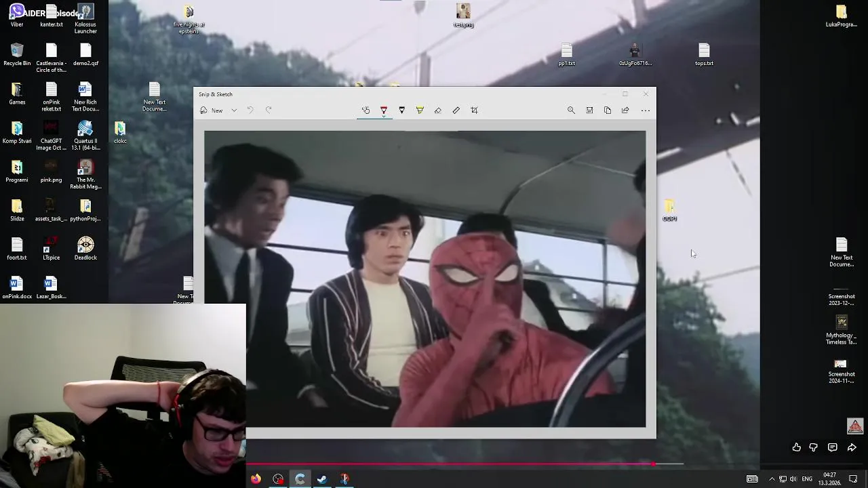
Task: Select the demo2.qsf file icon
Action: click(x=85, y=55)
